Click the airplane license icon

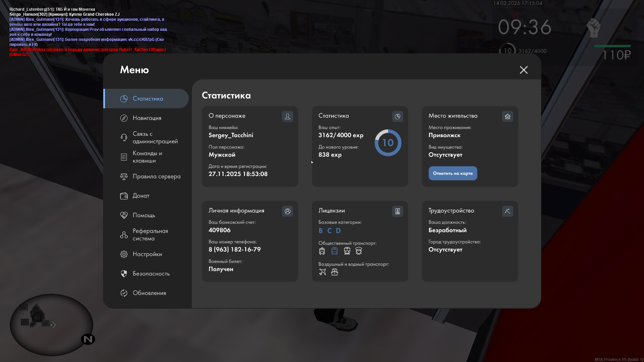click(322, 272)
